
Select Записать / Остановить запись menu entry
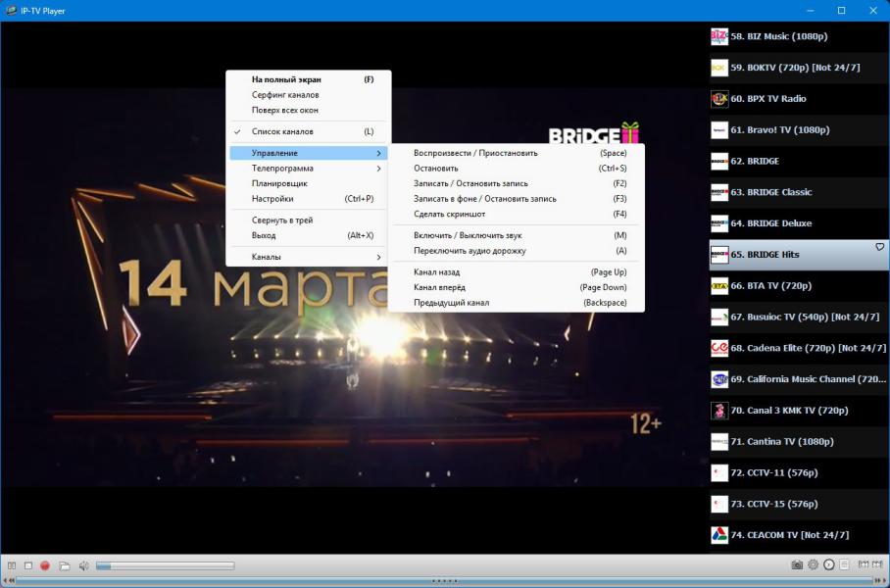(x=470, y=183)
